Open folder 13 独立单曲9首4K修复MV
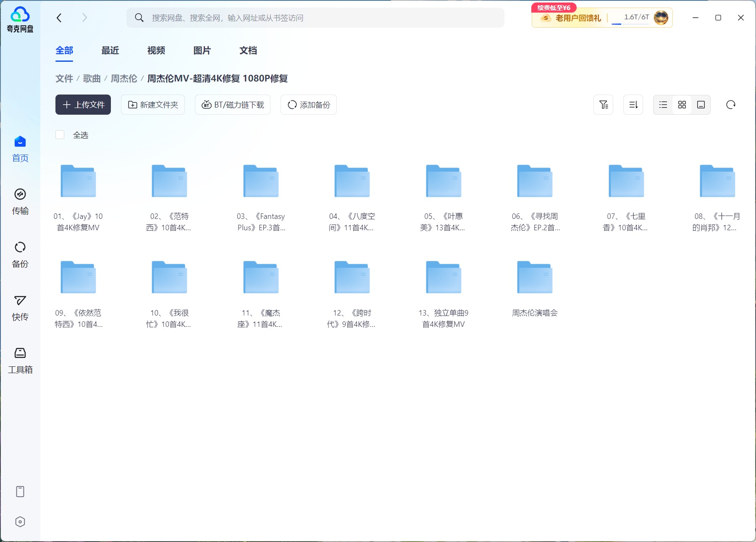Screen dimensions: 756x542 click(444, 294)
